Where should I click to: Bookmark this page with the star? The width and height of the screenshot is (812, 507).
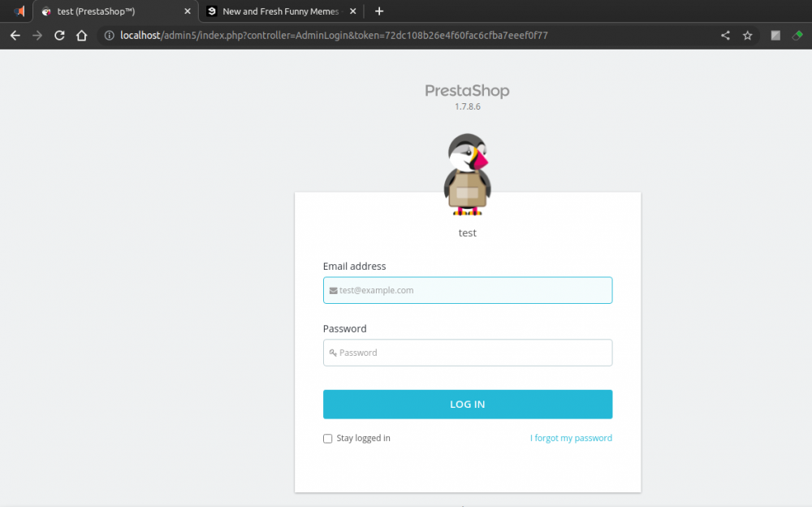[747, 36]
